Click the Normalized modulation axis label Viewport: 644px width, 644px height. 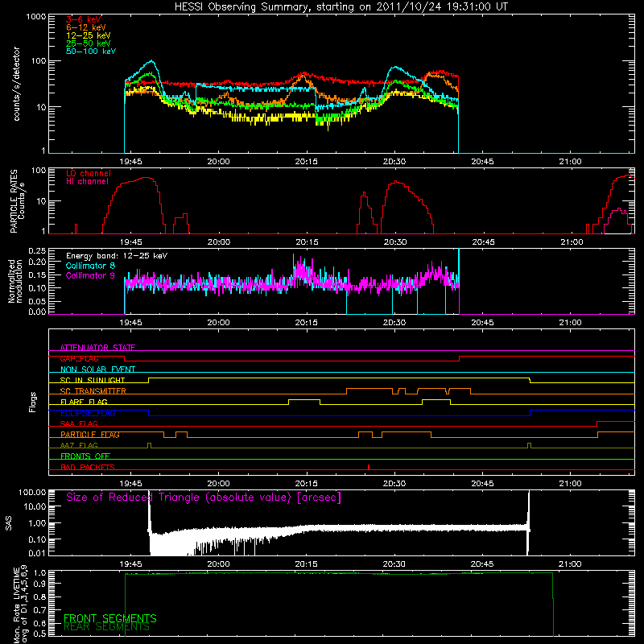coord(14,281)
